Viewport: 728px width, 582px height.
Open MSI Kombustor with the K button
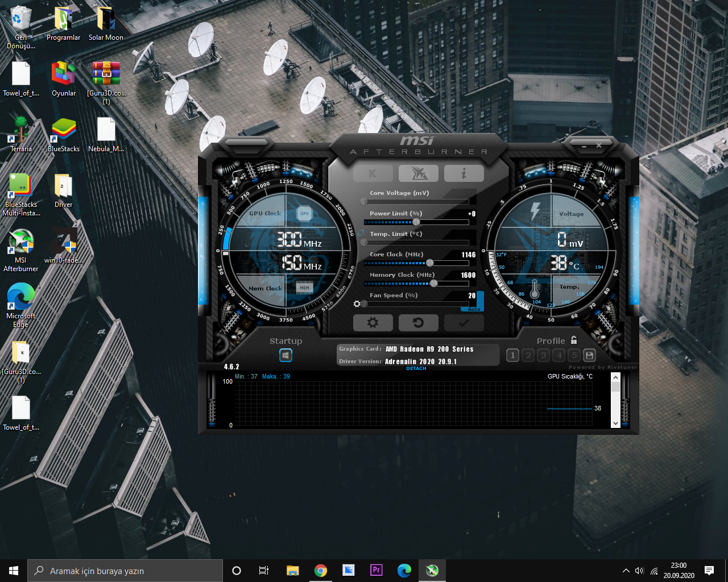tap(373, 173)
